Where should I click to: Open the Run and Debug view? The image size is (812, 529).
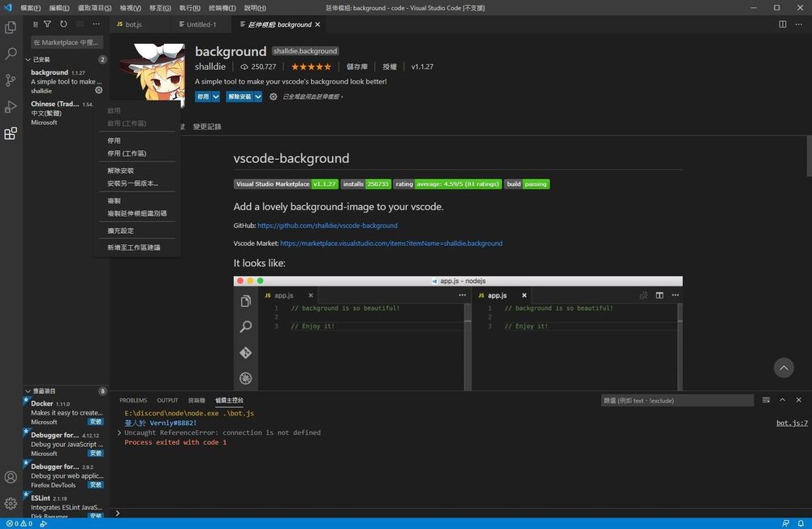[x=11, y=106]
